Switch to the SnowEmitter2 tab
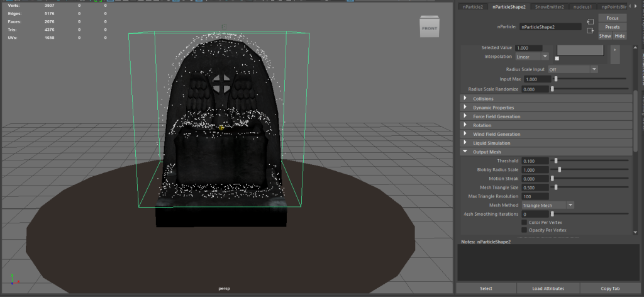Screen dimensions: 644x297 point(550,7)
